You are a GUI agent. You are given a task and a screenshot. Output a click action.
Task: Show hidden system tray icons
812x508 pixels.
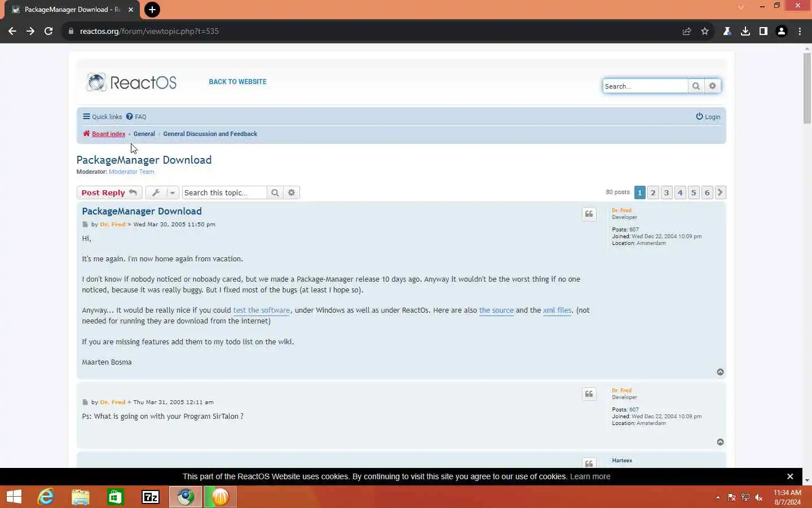point(718,497)
